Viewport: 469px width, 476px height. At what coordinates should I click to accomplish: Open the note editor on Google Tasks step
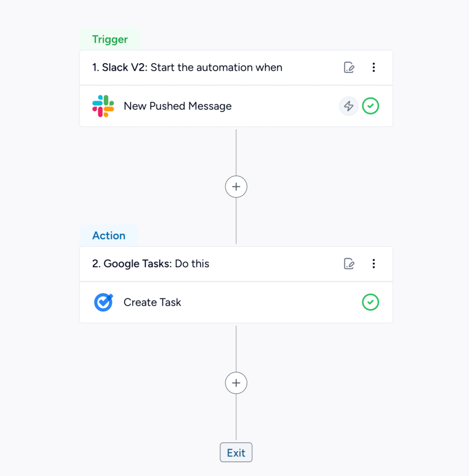coord(349,264)
